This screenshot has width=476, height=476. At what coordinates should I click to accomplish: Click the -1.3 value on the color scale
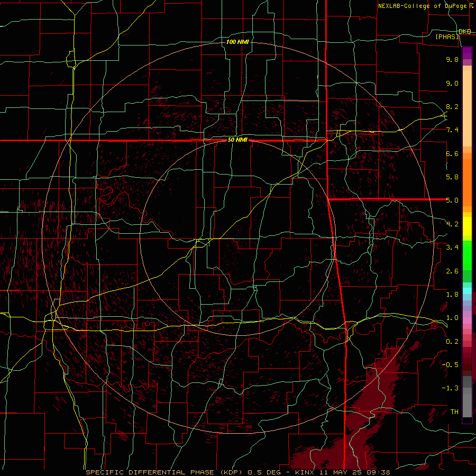(450, 388)
